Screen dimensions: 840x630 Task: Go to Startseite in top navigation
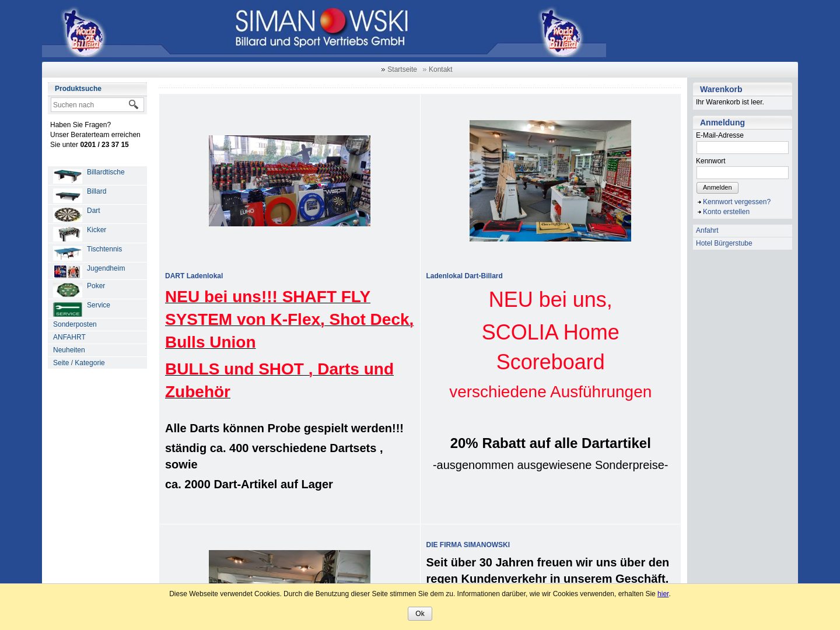click(x=402, y=69)
